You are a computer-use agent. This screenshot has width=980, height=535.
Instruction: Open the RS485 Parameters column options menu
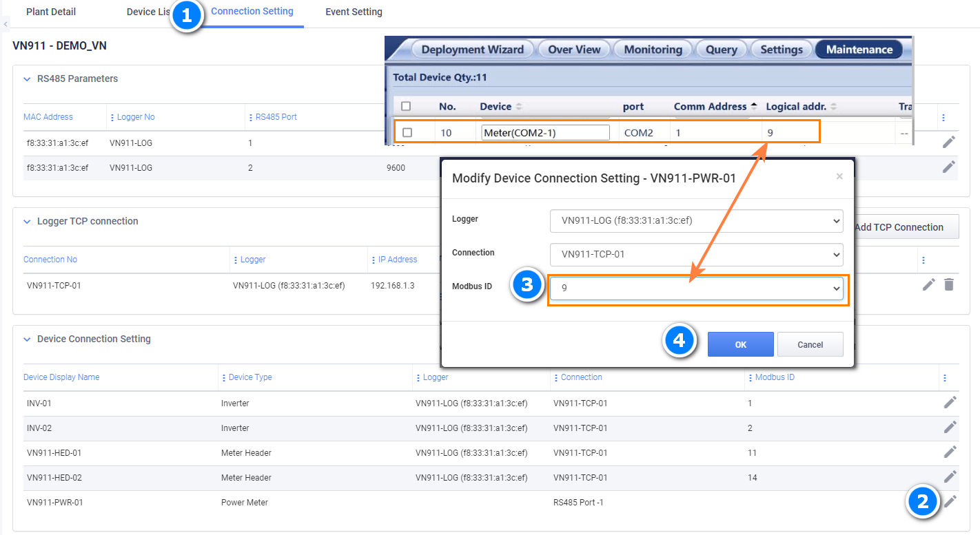(943, 117)
